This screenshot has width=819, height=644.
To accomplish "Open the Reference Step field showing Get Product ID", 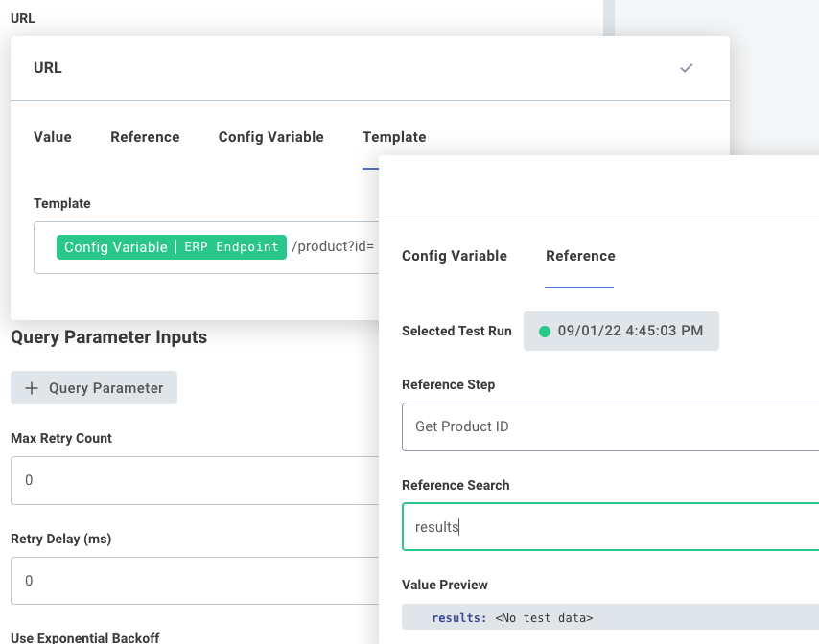I will click(609, 426).
